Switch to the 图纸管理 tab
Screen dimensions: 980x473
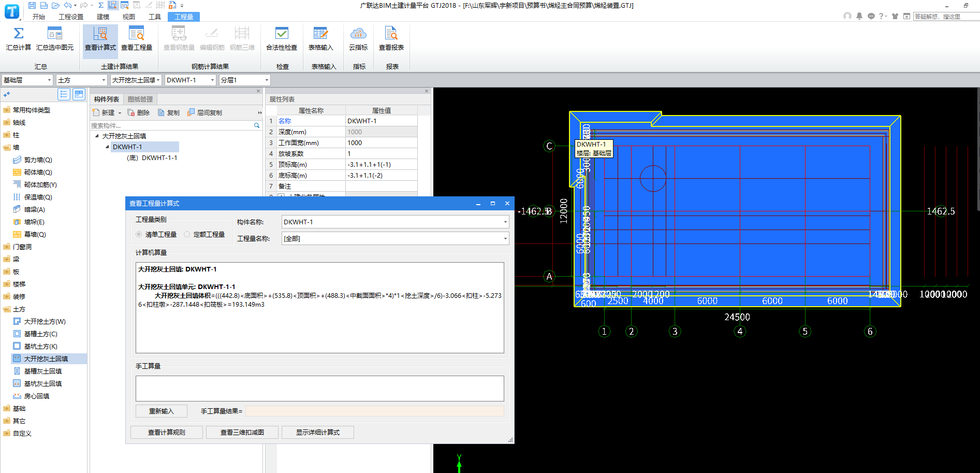(140, 99)
